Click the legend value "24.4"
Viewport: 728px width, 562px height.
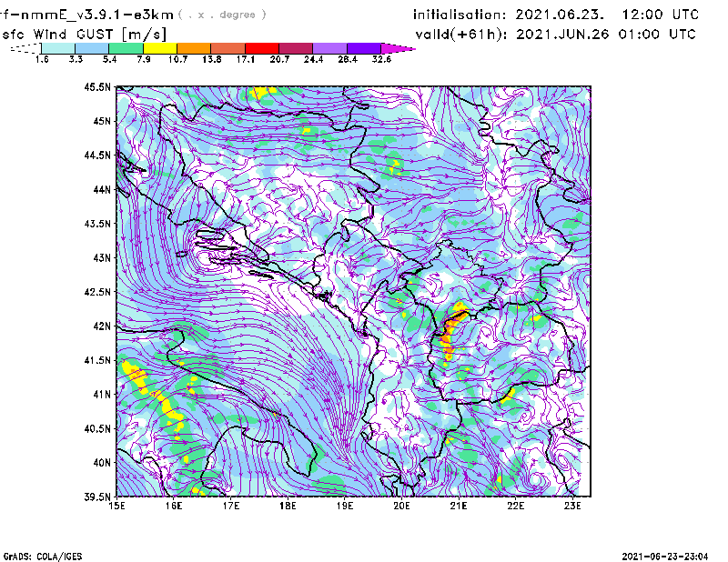[313, 59]
